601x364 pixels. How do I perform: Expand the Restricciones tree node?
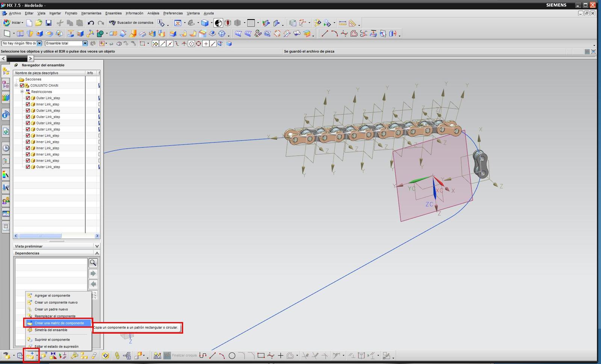coord(22,92)
